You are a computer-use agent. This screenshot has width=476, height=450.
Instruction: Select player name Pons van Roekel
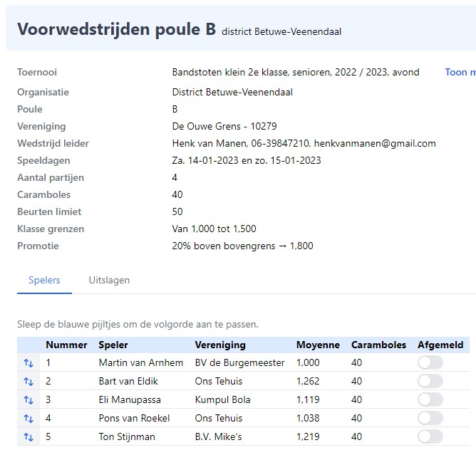point(134,418)
